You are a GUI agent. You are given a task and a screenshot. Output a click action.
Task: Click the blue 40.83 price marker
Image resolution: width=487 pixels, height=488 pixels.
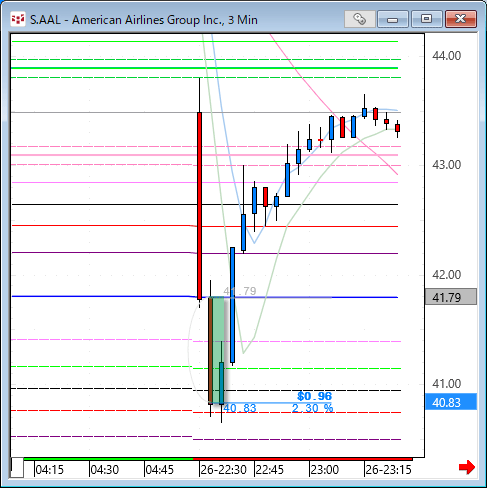click(x=451, y=402)
